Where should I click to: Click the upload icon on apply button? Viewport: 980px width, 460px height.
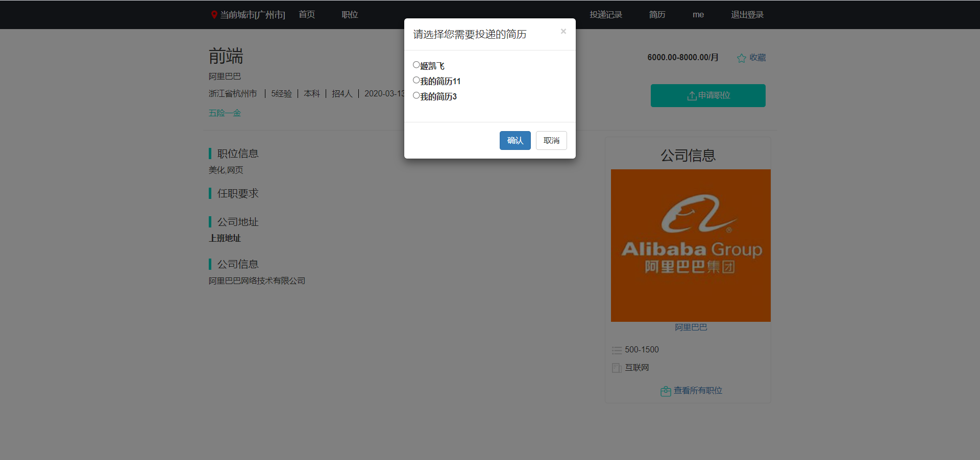[x=692, y=96]
